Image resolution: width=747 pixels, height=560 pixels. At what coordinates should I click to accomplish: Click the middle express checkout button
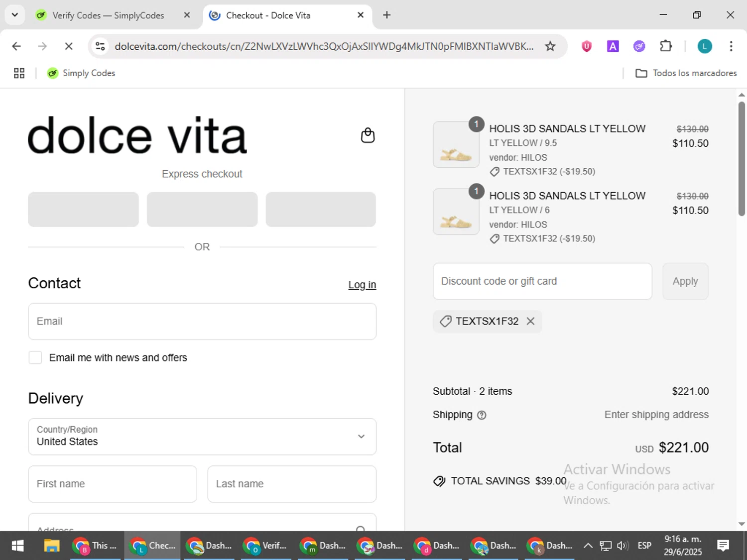coord(202,210)
